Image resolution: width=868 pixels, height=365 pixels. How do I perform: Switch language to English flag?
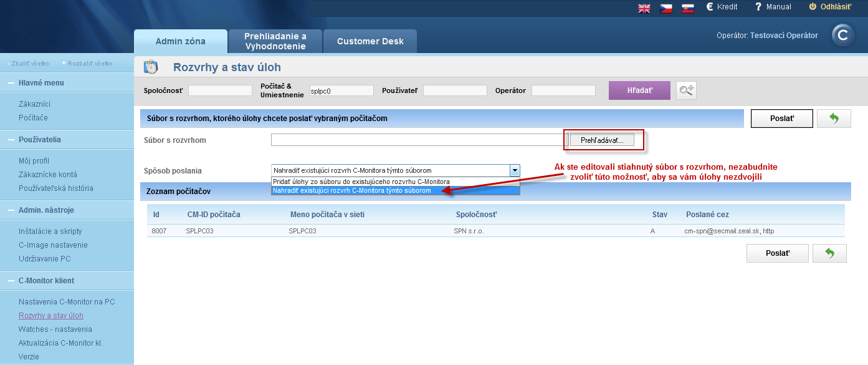644,8
